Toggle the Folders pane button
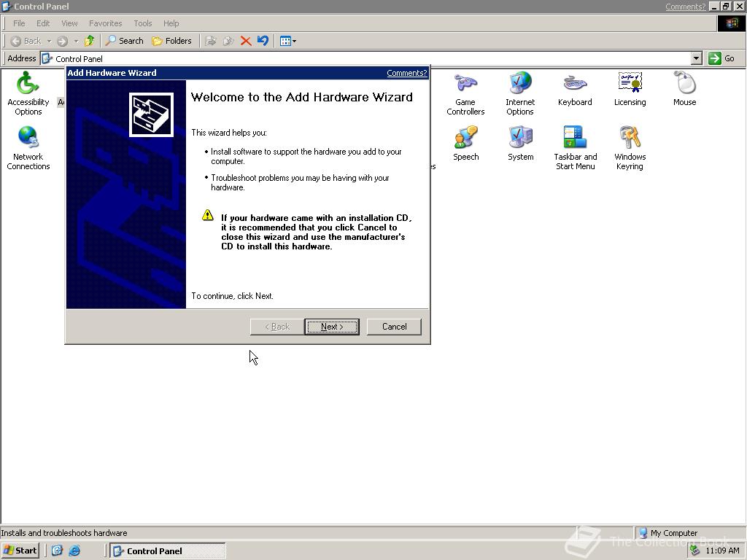The width and height of the screenshot is (747, 560). (171, 41)
